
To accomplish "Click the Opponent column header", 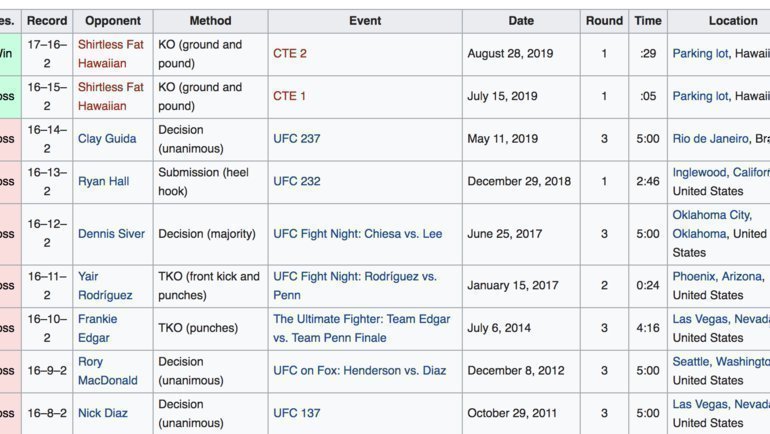I will (113, 20).
